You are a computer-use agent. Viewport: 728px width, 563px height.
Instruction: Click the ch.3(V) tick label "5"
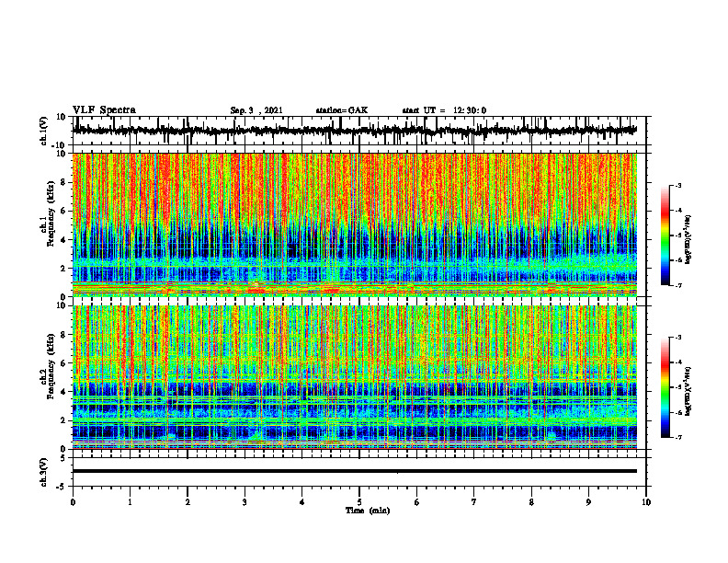click(64, 458)
